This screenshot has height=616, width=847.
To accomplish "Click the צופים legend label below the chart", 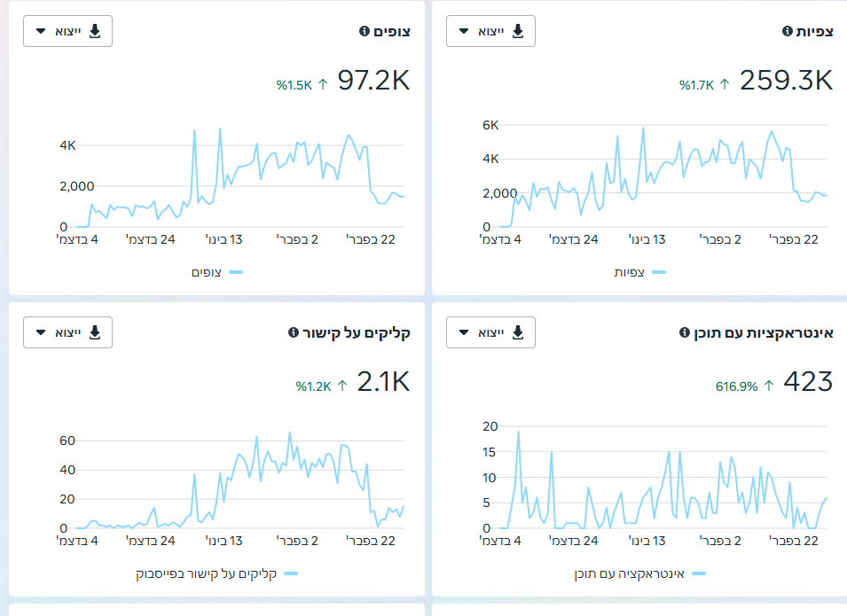I will (207, 272).
